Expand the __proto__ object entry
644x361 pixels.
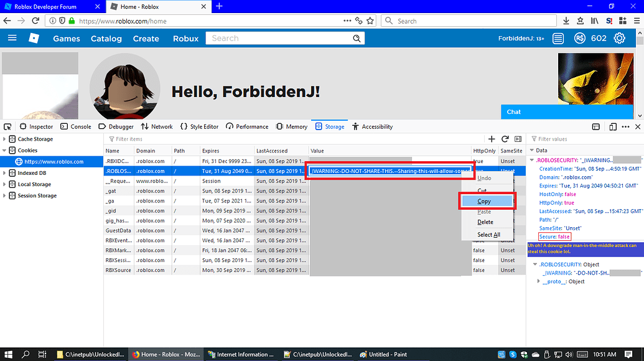(539, 281)
